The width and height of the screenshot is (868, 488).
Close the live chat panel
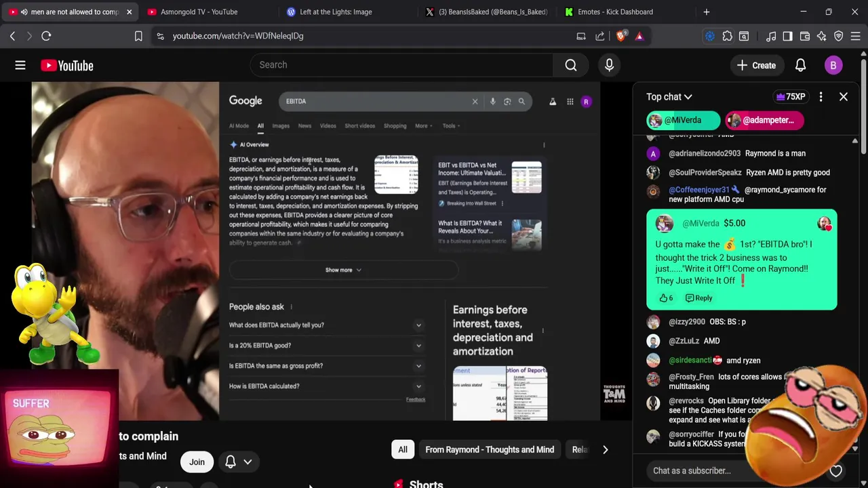point(844,97)
